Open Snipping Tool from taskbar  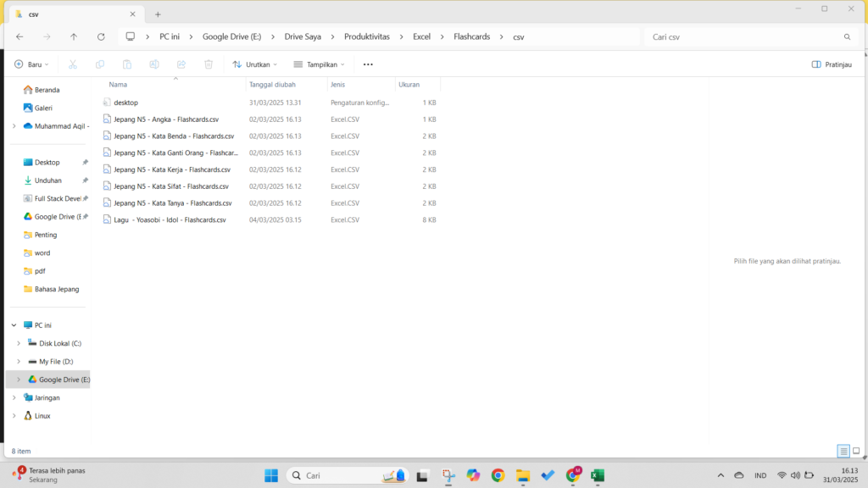click(448, 475)
